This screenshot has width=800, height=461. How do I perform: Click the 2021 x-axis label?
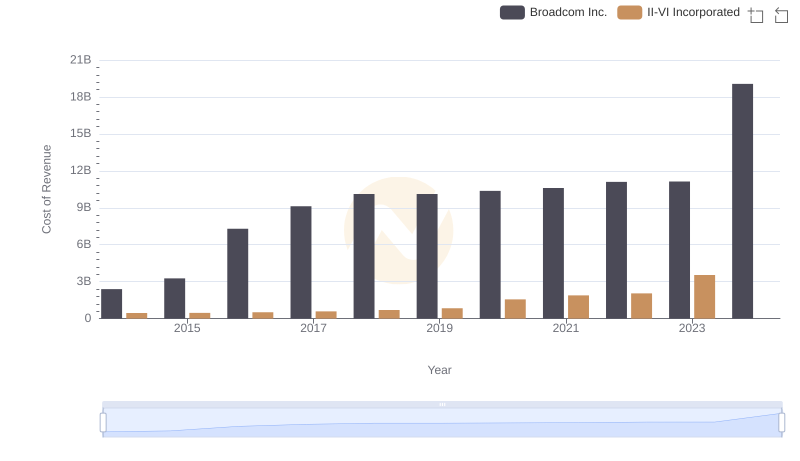pyautogui.click(x=566, y=328)
